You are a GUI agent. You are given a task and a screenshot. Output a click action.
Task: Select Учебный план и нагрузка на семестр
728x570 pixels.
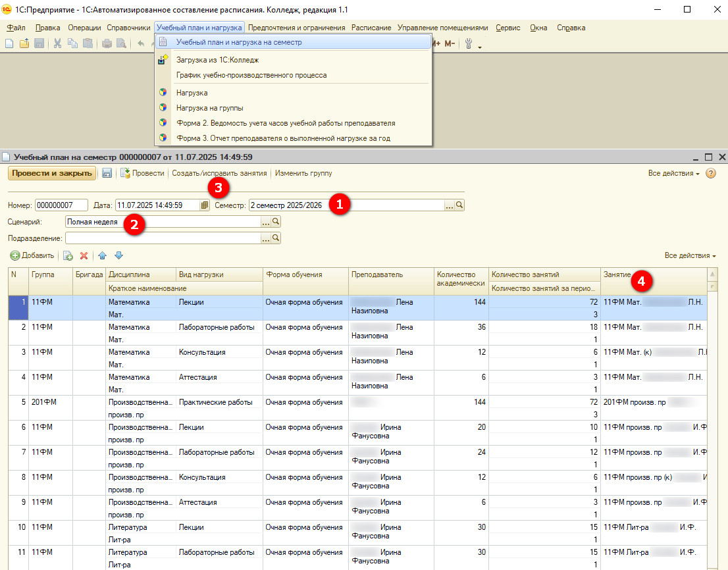click(293, 42)
